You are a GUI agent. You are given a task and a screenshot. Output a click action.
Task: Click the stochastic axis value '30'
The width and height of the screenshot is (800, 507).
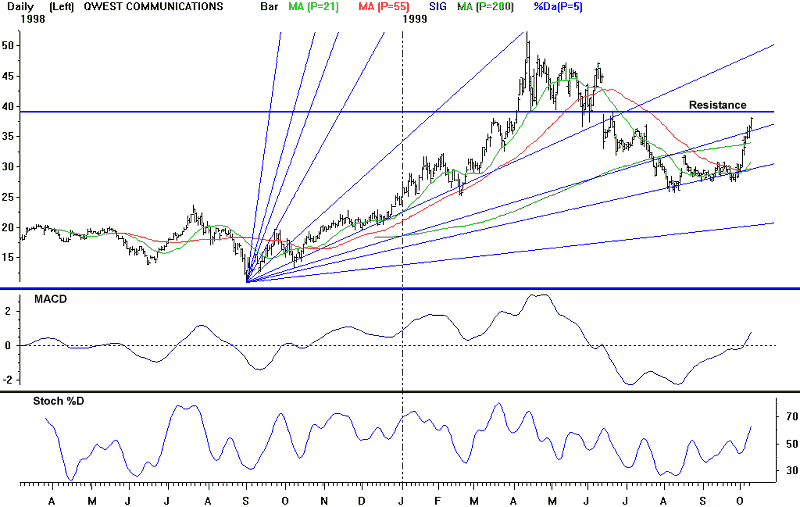pyautogui.click(x=792, y=470)
